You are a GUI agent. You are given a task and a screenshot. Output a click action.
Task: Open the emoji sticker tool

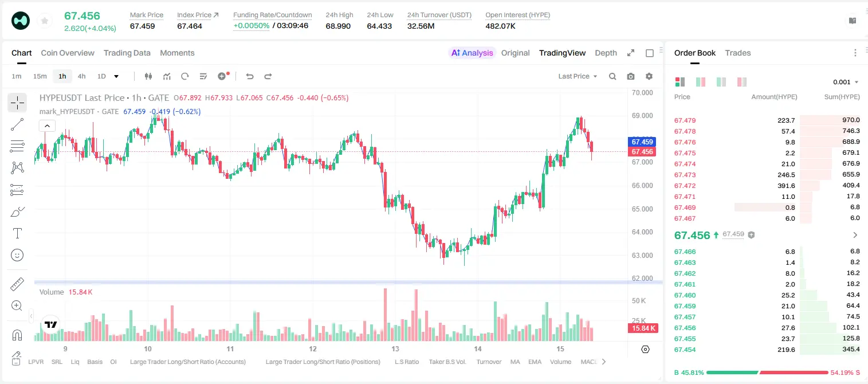click(17, 255)
